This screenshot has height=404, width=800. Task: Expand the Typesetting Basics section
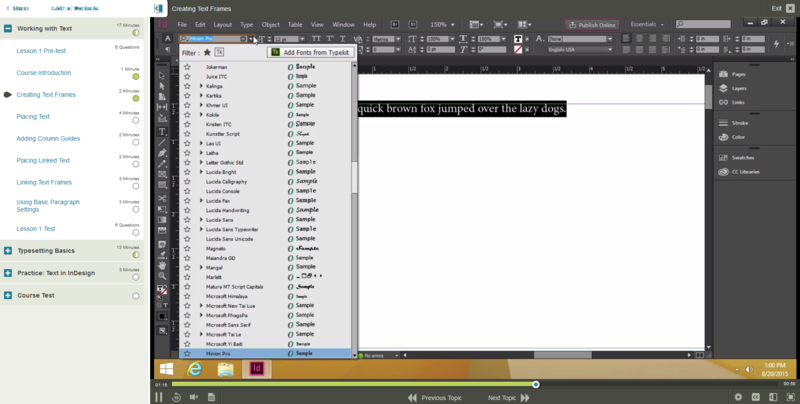(8, 250)
